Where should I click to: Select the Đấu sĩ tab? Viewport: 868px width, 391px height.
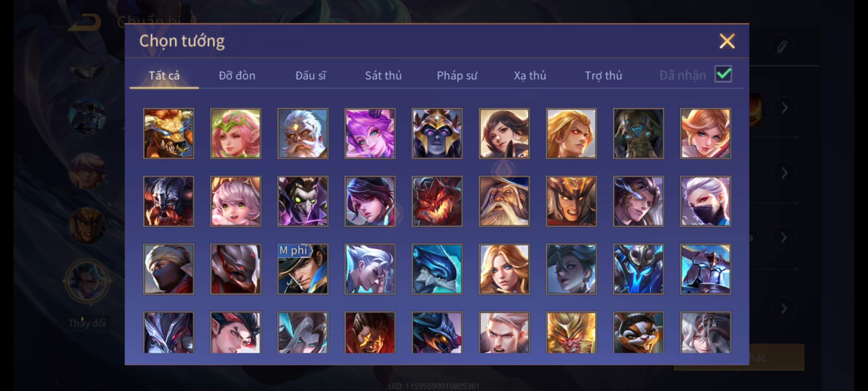tap(310, 75)
